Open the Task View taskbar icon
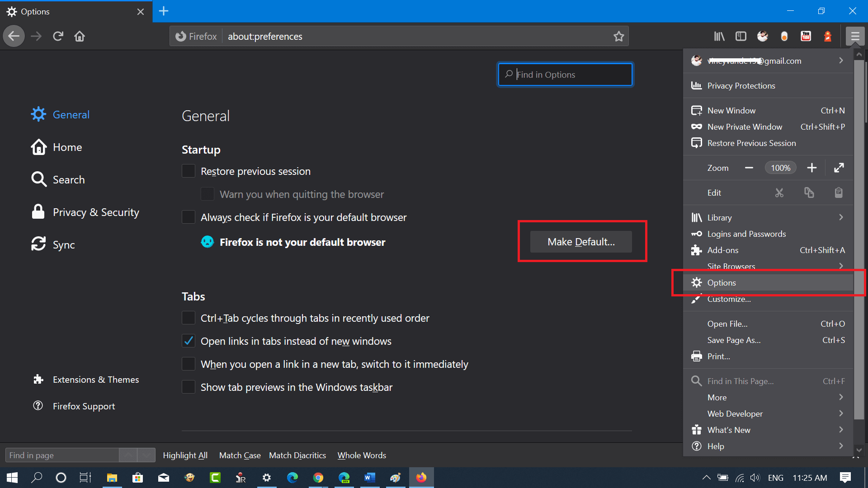868x488 pixels. pos(85,478)
